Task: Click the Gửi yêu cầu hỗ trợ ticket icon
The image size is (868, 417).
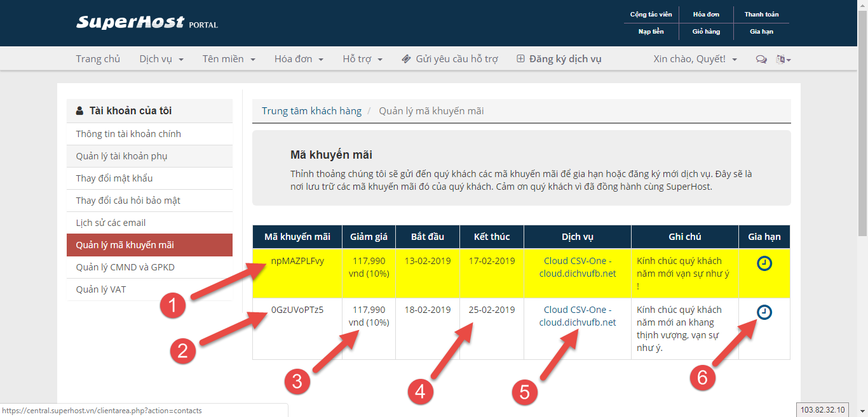Action: 407,59
